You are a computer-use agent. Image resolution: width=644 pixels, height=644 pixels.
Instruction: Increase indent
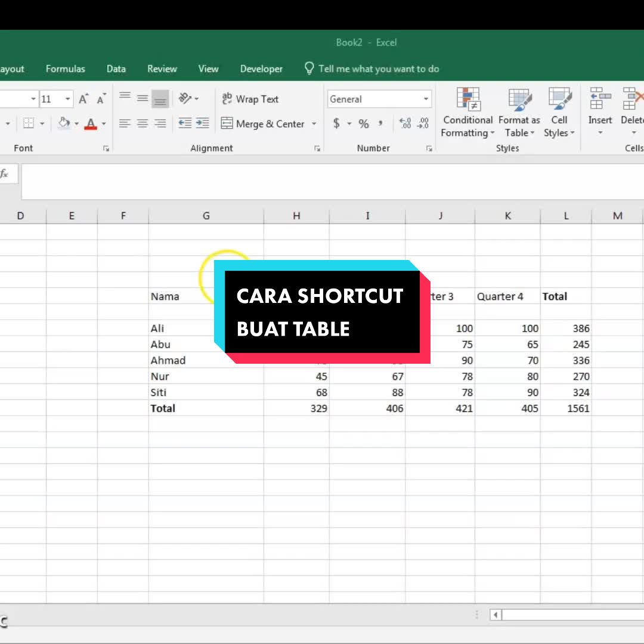[x=203, y=123]
